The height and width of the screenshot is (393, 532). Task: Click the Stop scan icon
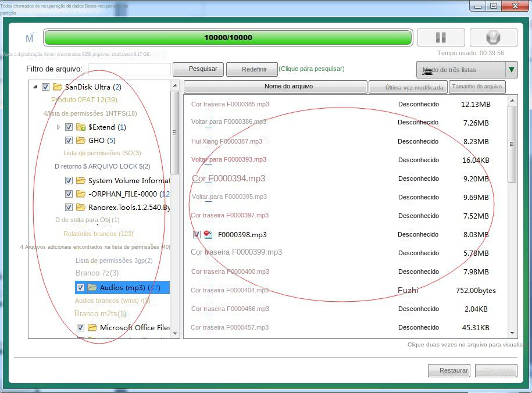pos(492,37)
